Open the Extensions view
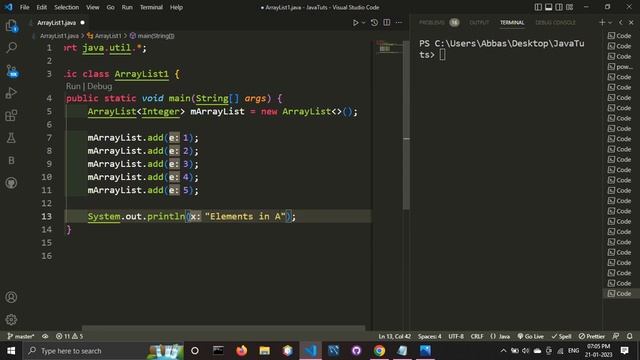The height and width of the screenshot is (360, 640). coord(11,116)
